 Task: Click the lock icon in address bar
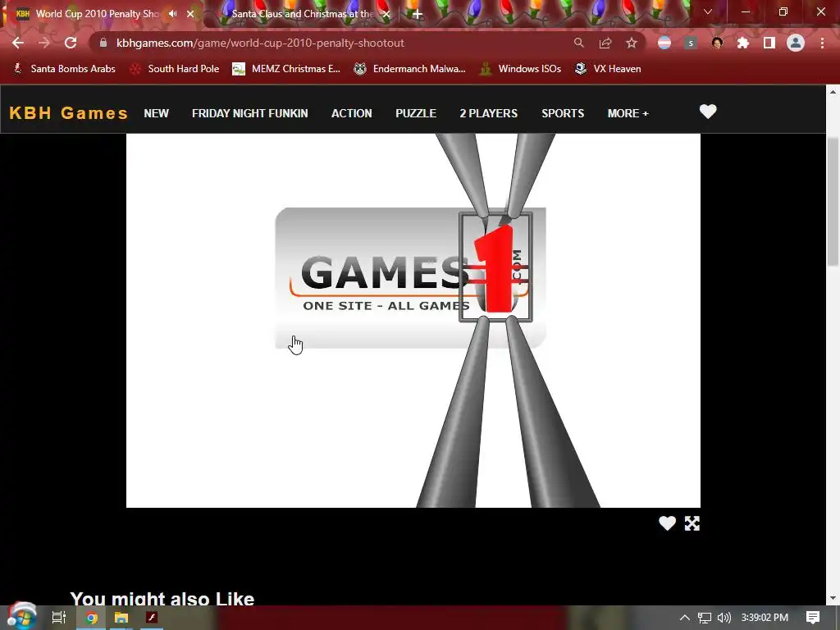coord(103,43)
